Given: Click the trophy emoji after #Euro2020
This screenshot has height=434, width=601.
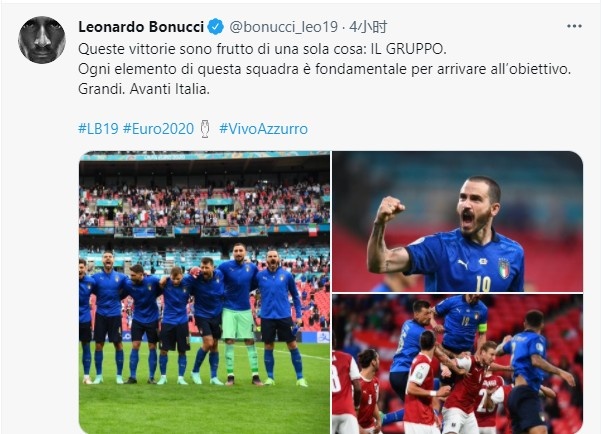Looking at the screenshot, I should 205,129.
